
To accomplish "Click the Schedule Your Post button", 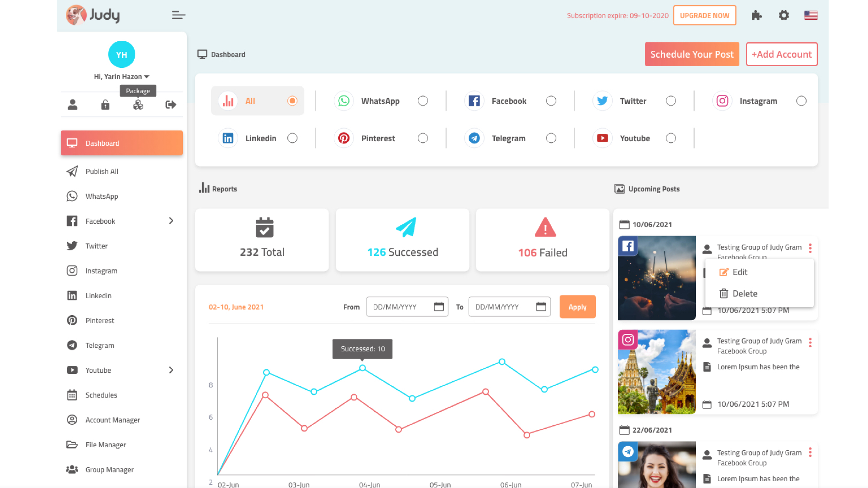I will [x=692, y=54].
